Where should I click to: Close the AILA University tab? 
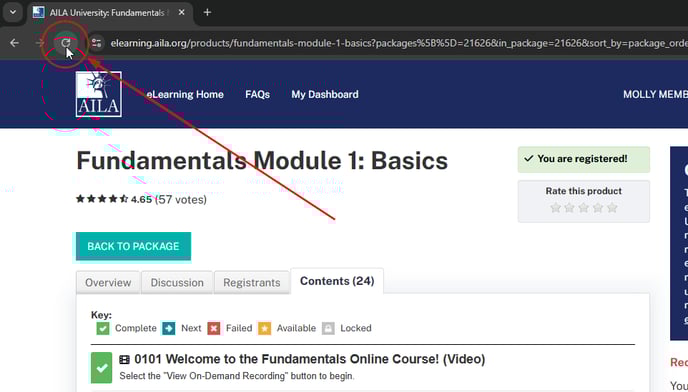(x=181, y=12)
